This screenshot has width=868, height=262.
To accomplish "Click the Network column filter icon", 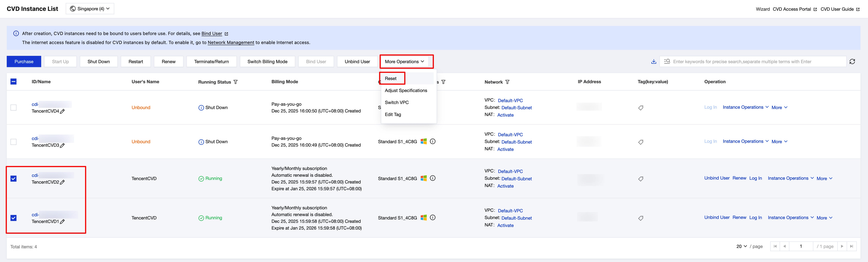I will (x=507, y=82).
